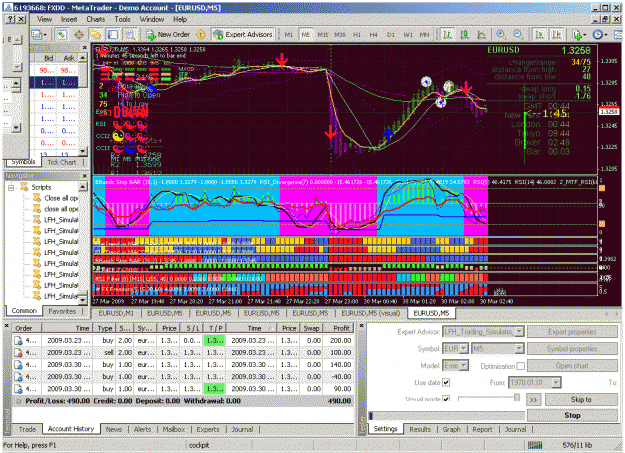Image resolution: width=625 pixels, height=453 pixels.
Task: Select the M1 timeframe
Action: point(289,35)
